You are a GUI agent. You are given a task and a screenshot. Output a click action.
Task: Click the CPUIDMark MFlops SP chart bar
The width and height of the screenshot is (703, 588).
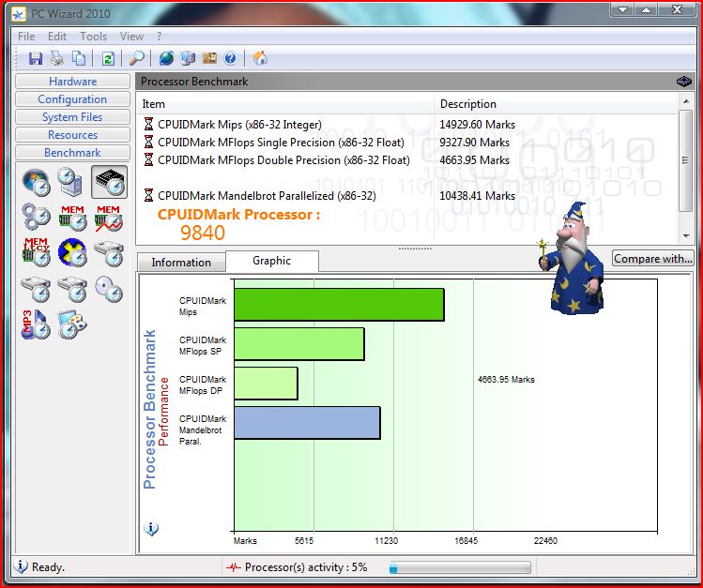(299, 344)
